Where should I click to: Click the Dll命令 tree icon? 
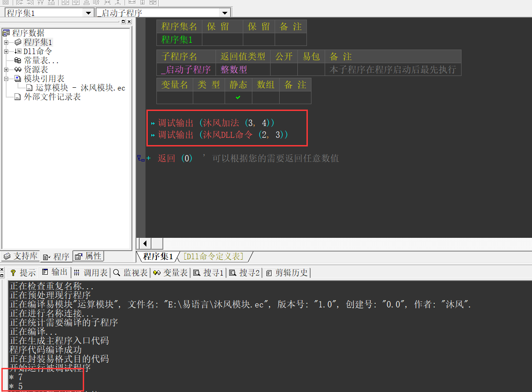[18, 51]
